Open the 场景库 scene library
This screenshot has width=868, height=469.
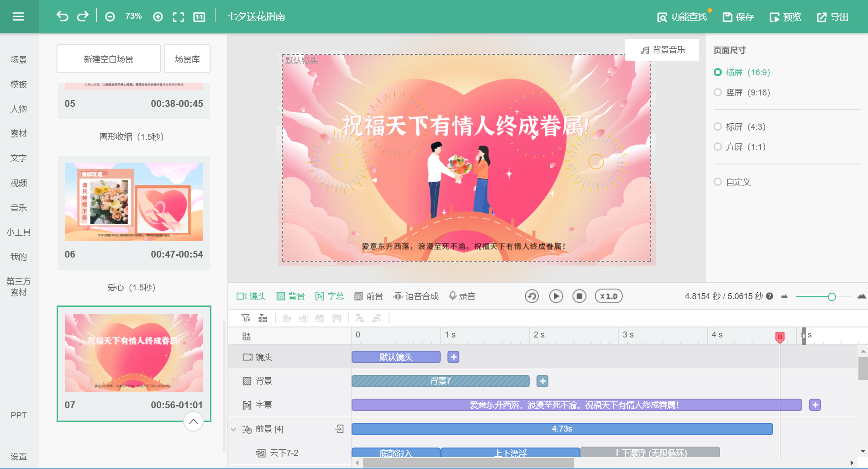point(187,59)
